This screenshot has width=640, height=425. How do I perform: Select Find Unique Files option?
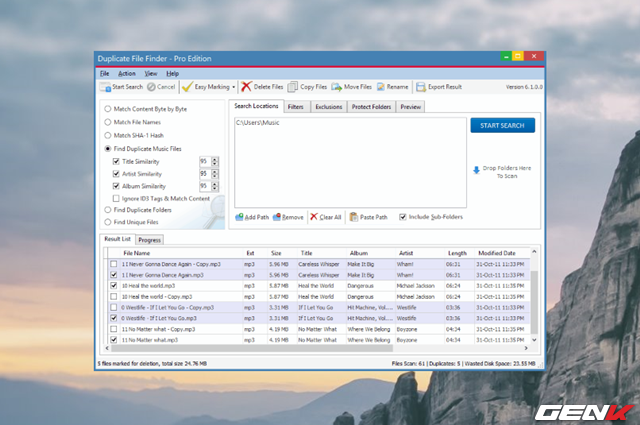108,222
